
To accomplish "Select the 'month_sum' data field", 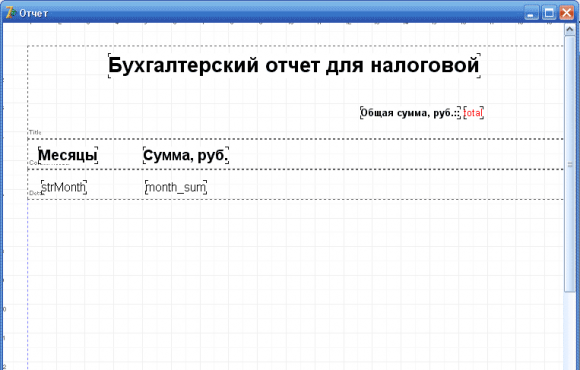I will coord(176,187).
